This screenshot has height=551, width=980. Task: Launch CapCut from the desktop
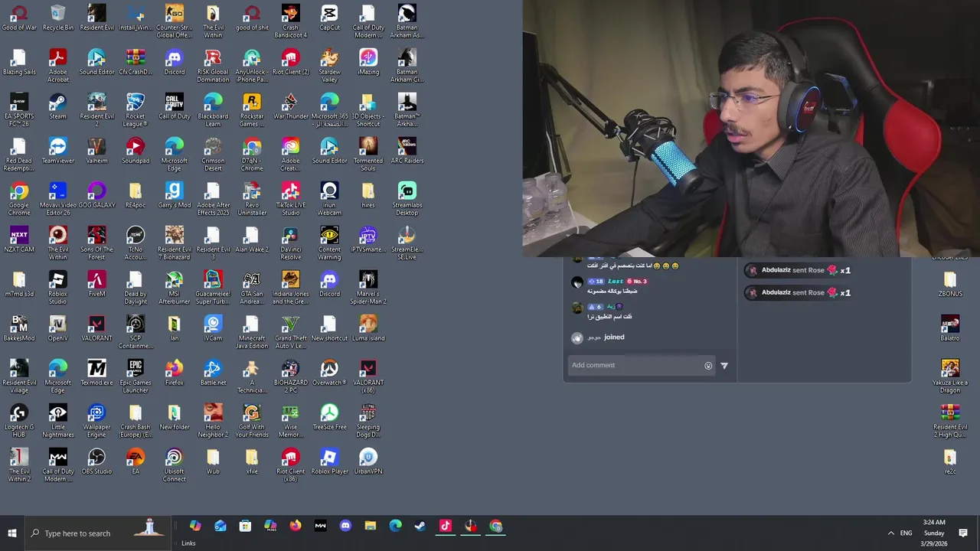tap(329, 18)
